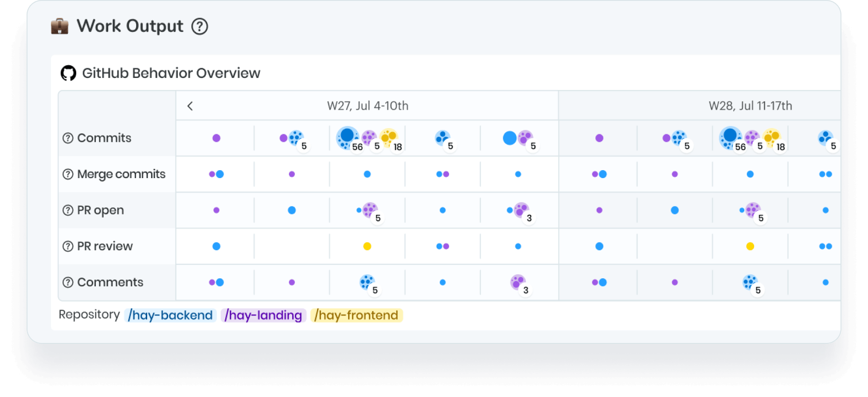The image size is (868, 397).
Task: Click the help icon next to Commits
Action: click(x=68, y=138)
